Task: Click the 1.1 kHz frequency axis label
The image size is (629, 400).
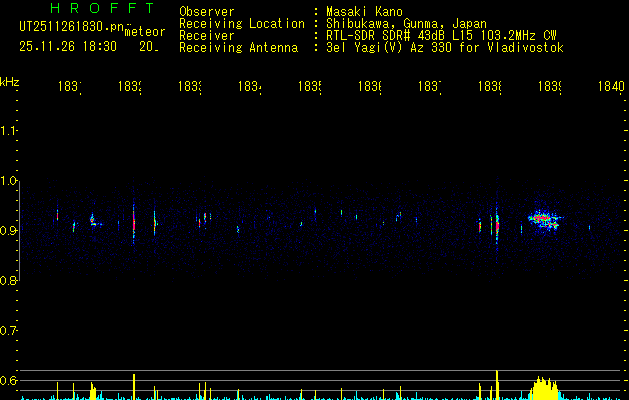Action: pos(9,131)
